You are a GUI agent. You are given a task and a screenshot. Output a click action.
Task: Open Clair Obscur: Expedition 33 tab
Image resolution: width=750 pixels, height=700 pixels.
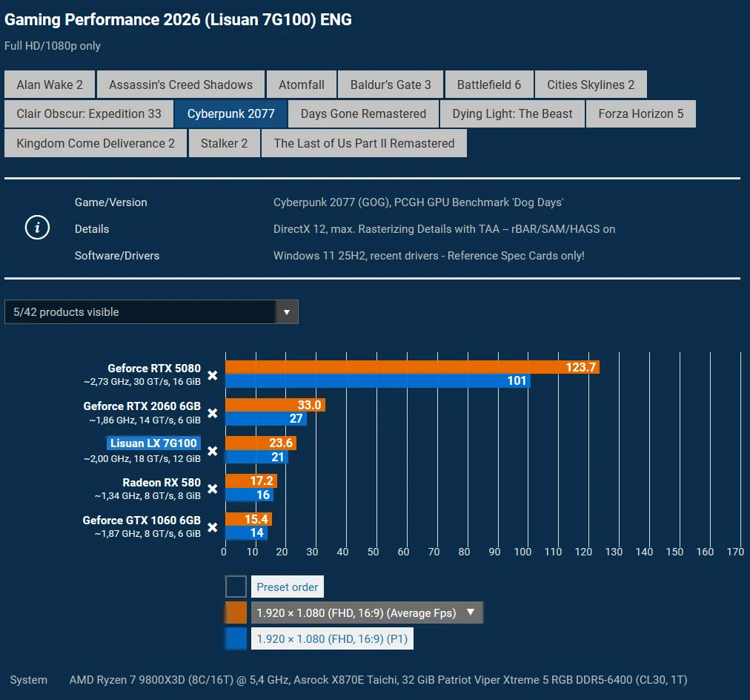(89, 114)
